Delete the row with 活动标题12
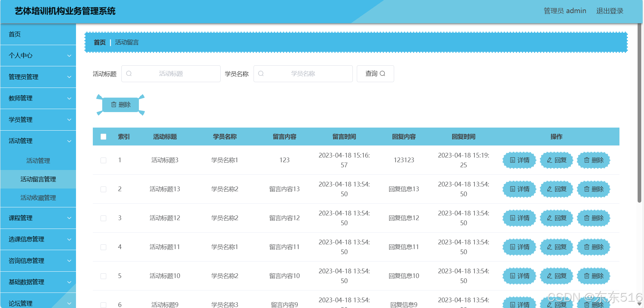 pos(594,218)
